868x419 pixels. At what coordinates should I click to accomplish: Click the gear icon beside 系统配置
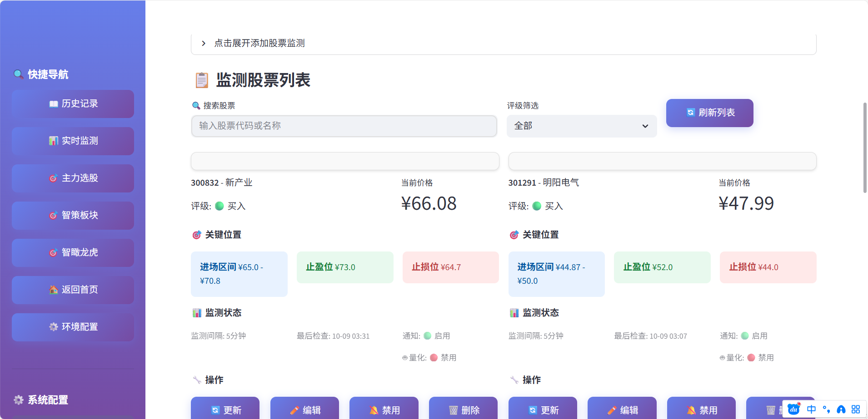[19, 399]
